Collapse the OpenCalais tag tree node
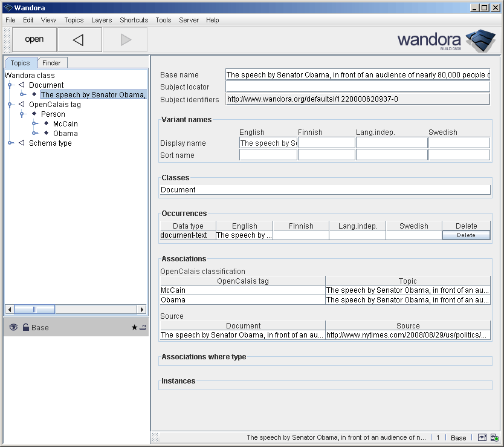504x447 pixels. click(10, 105)
